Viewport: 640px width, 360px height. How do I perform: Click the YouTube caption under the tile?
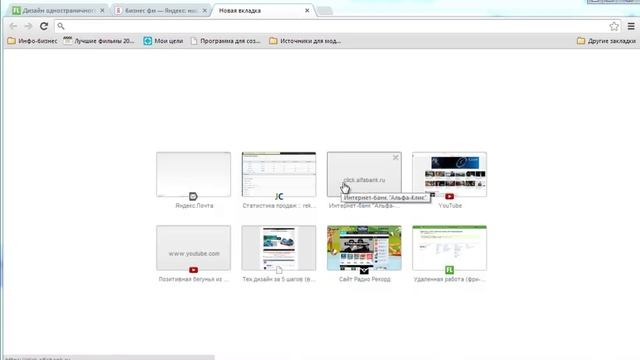coord(450,206)
